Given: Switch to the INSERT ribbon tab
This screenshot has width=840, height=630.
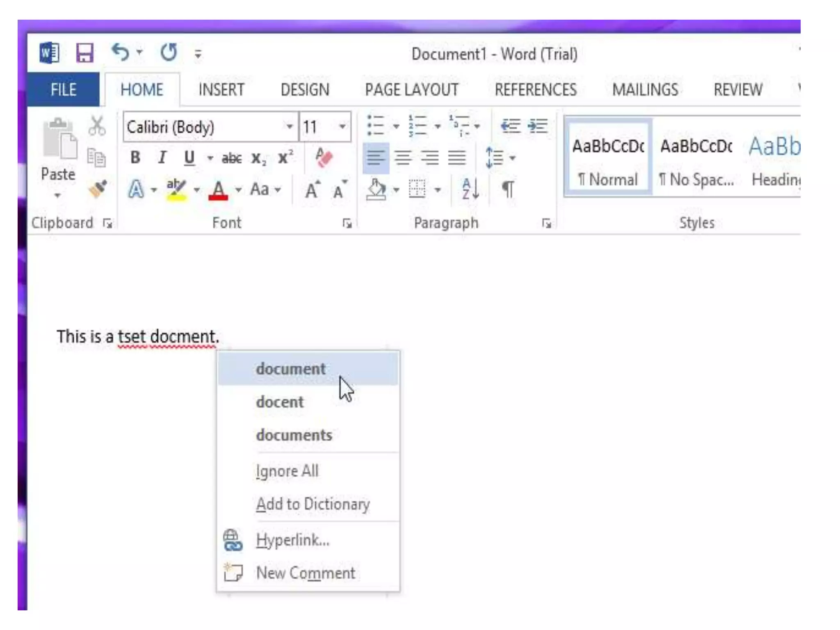Looking at the screenshot, I should [221, 90].
